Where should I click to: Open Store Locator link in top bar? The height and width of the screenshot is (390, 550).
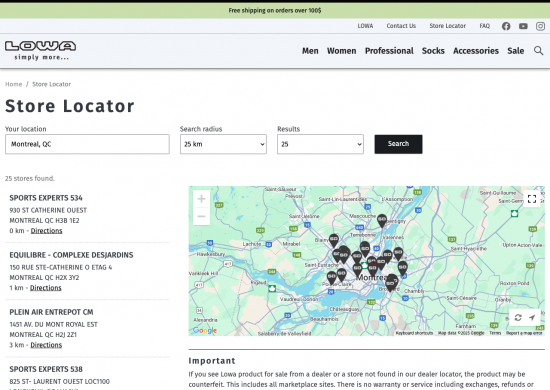pyautogui.click(x=448, y=26)
